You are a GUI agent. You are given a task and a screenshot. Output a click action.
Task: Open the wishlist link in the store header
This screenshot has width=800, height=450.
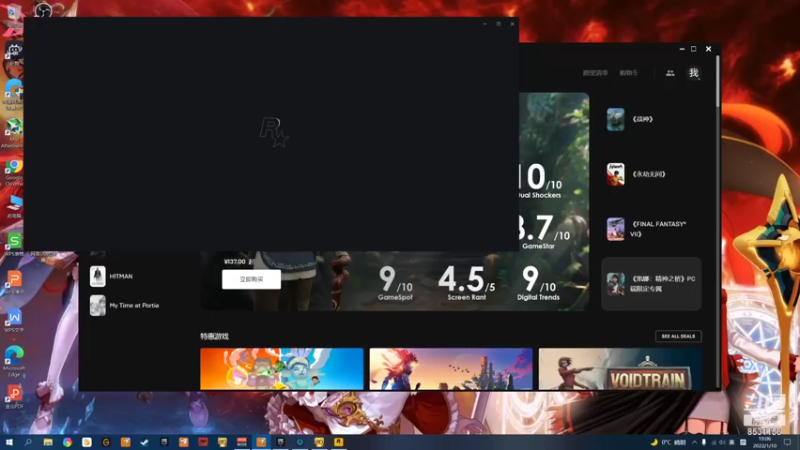[x=595, y=73]
